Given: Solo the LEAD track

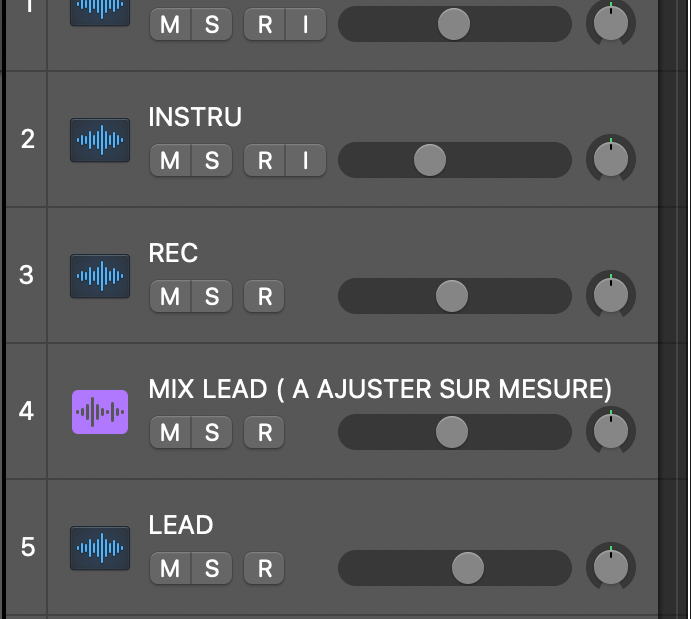Looking at the screenshot, I should tap(212, 568).
